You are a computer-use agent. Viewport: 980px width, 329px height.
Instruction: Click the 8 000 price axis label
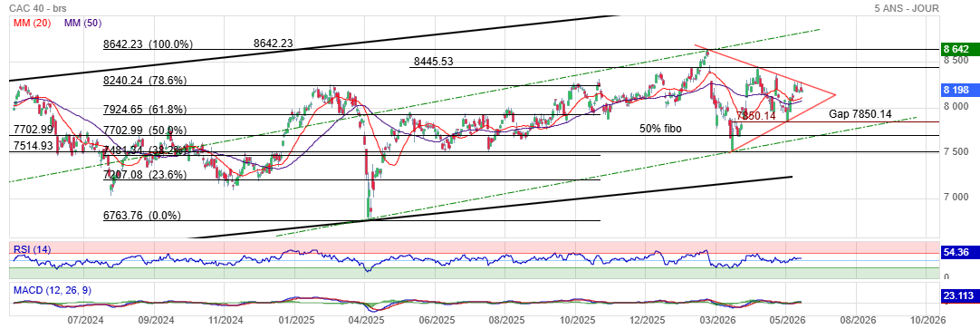point(956,106)
